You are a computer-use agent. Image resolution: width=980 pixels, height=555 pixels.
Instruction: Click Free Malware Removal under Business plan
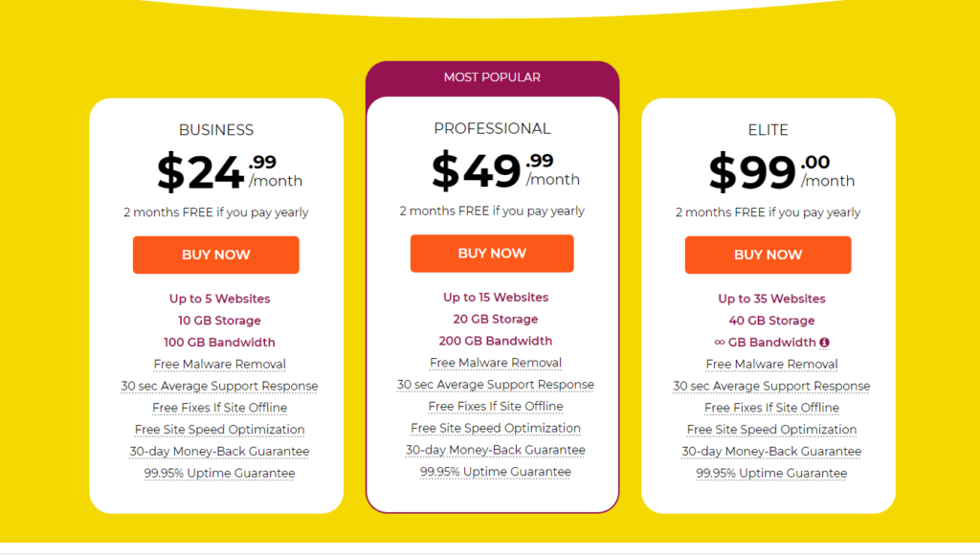coord(219,365)
